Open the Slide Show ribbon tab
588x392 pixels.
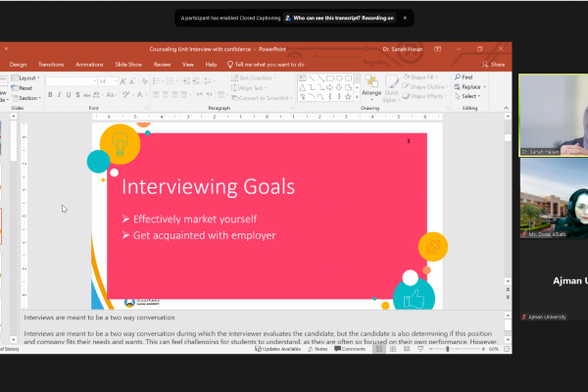tap(127, 64)
